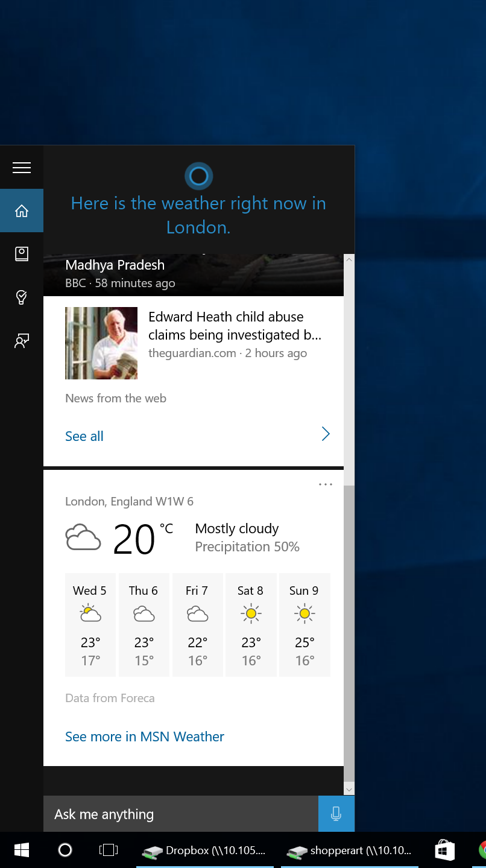Click the scrollbar down arrow
This screenshot has width=486, height=868.
tap(349, 789)
